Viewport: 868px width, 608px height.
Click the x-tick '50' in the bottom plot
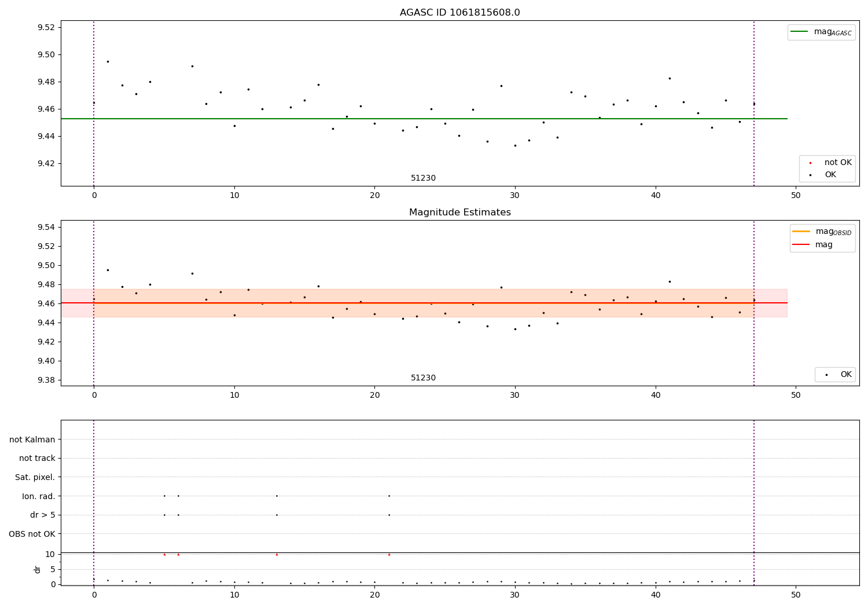point(796,595)
